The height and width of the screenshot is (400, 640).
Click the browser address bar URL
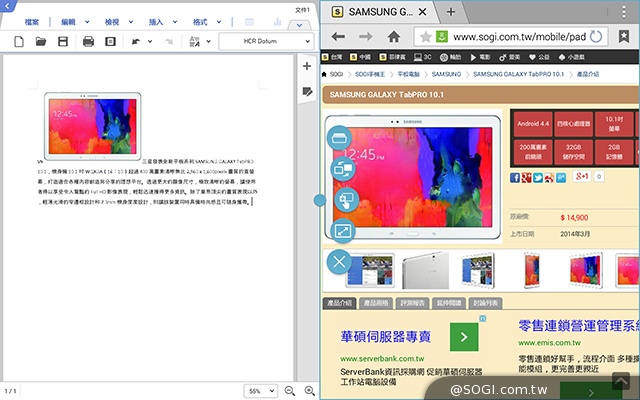click(519, 37)
